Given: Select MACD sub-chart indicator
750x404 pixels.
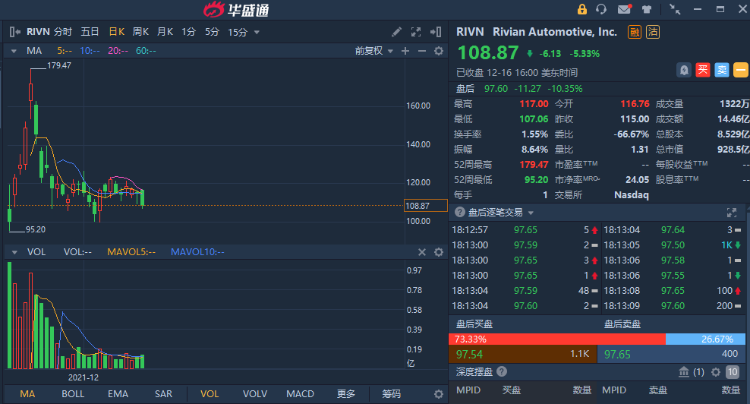Looking at the screenshot, I should coord(300,394).
